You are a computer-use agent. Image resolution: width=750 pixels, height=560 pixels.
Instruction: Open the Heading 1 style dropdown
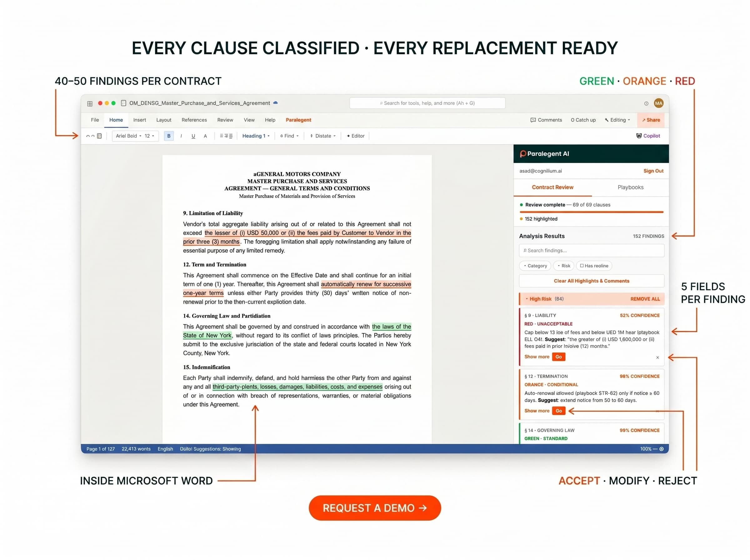click(x=256, y=136)
